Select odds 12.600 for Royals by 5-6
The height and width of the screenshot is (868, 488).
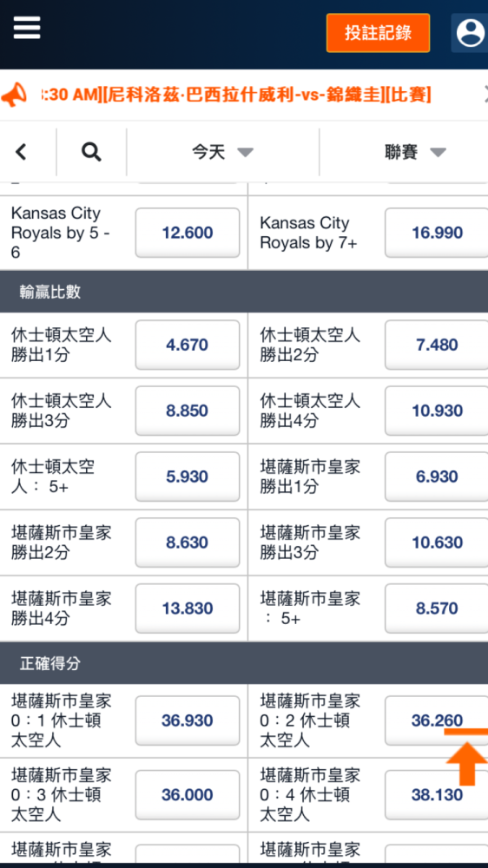pyautogui.click(x=188, y=233)
